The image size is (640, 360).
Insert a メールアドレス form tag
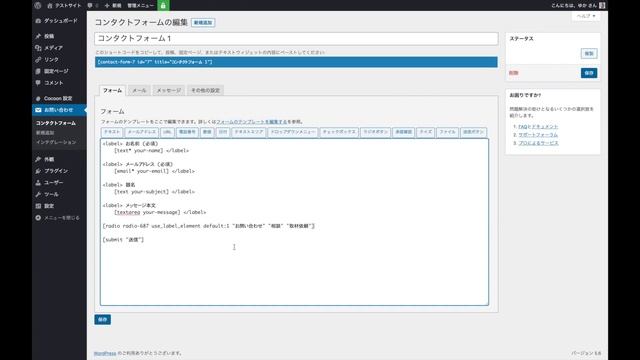pos(142,132)
